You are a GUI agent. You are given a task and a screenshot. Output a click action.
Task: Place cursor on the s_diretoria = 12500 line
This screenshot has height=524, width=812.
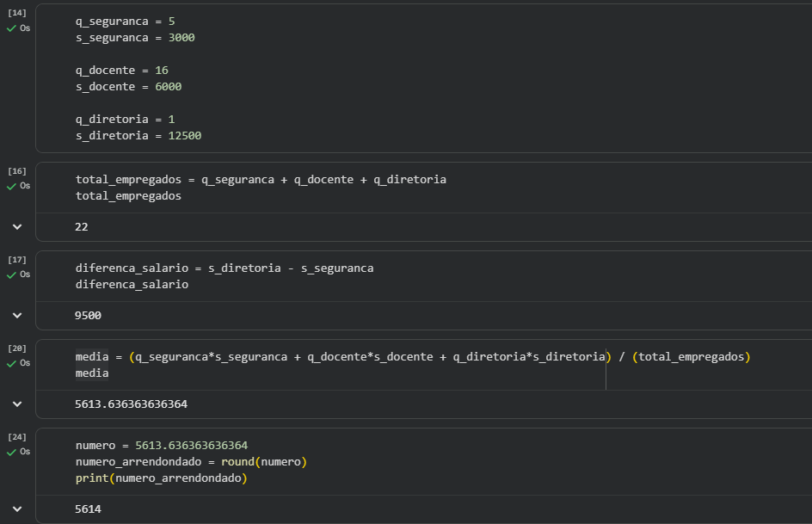pos(138,136)
